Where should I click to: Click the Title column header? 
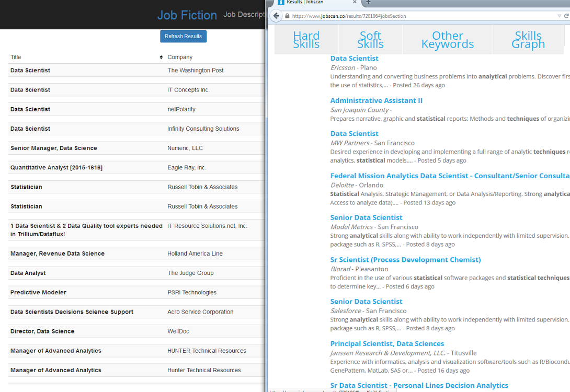click(x=16, y=57)
